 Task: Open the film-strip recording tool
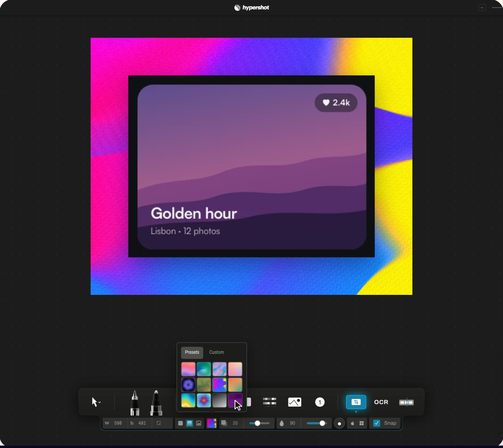[x=406, y=402]
